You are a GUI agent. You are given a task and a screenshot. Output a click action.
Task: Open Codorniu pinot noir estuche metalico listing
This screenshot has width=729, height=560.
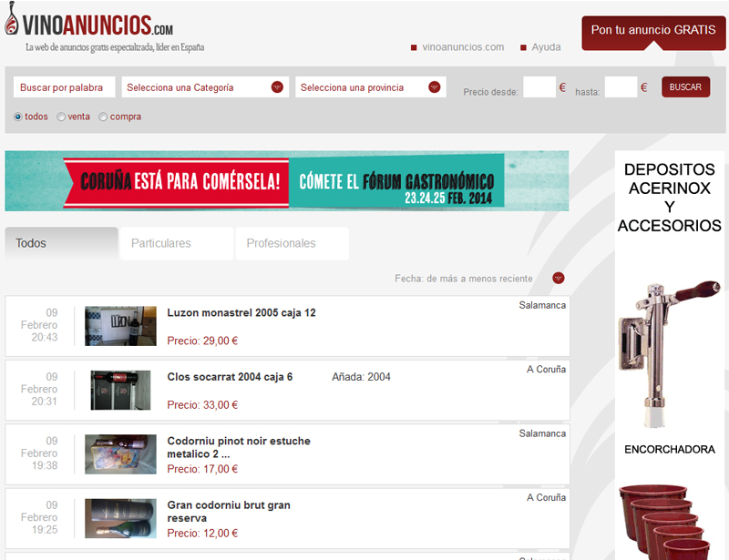(239, 447)
